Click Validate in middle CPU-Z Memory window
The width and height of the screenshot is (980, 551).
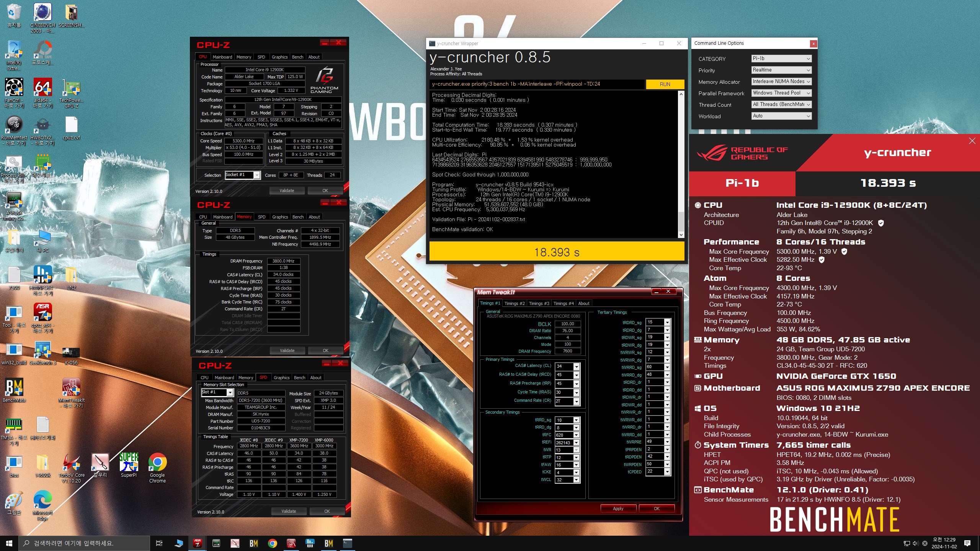tap(287, 350)
